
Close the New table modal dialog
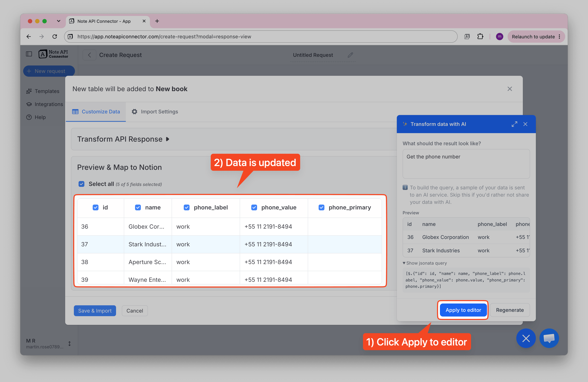coord(510,89)
